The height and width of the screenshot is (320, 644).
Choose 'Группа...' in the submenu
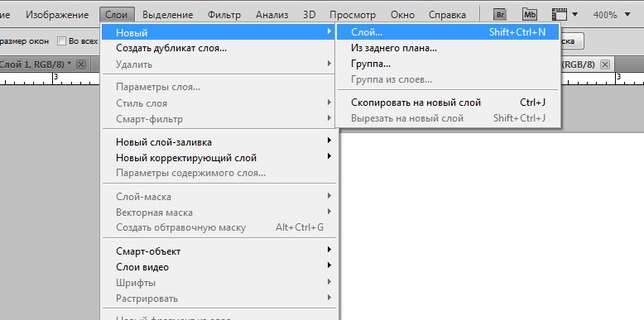[x=447, y=64]
